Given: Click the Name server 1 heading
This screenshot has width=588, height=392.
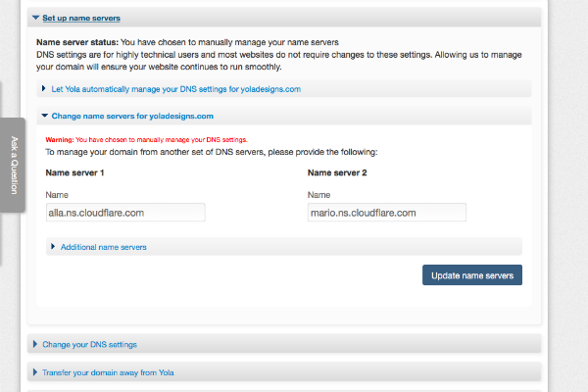Looking at the screenshot, I should (x=74, y=172).
